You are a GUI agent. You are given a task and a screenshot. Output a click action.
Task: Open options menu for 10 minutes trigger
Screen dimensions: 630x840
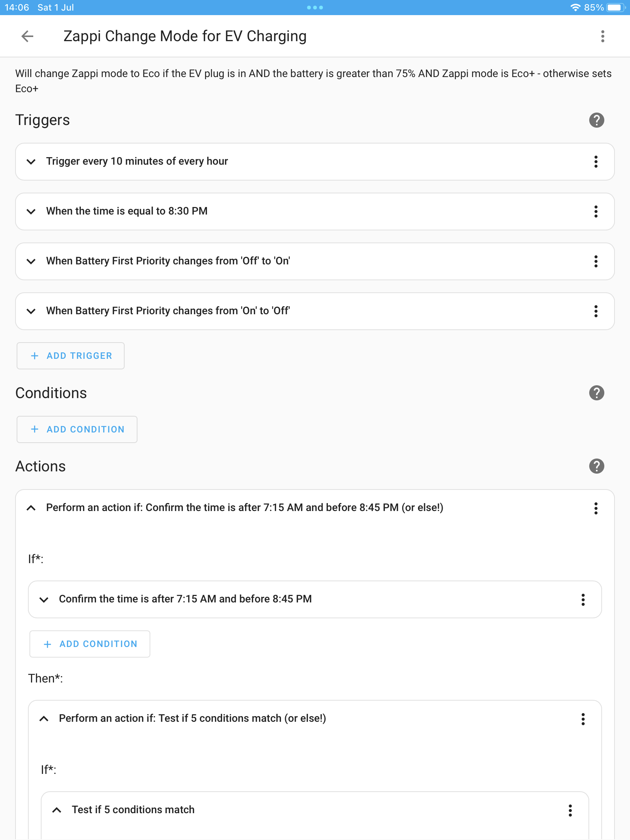596,162
